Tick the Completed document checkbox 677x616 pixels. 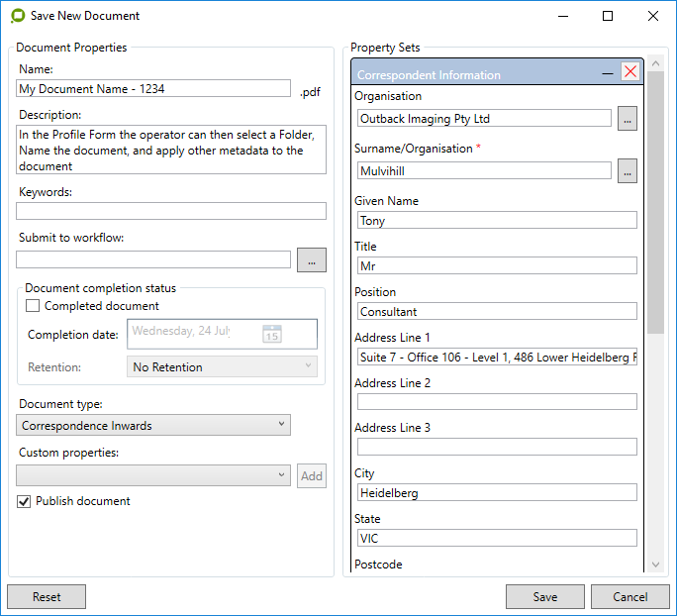(33, 307)
